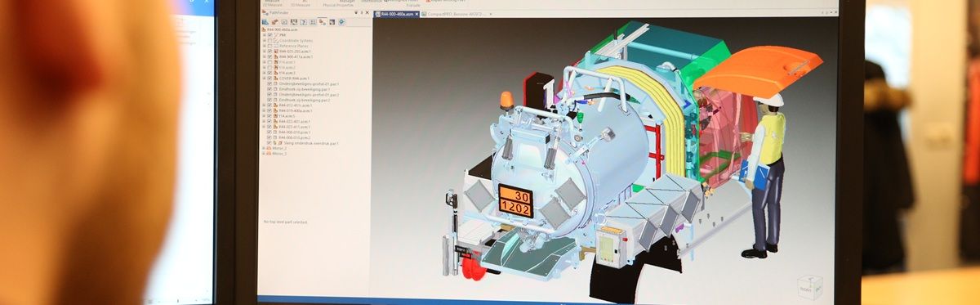Image resolution: width=980 pixels, height=305 pixels.
Task: Toggle checkbox for R44-012-451c.asm:1
Action: [269, 105]
